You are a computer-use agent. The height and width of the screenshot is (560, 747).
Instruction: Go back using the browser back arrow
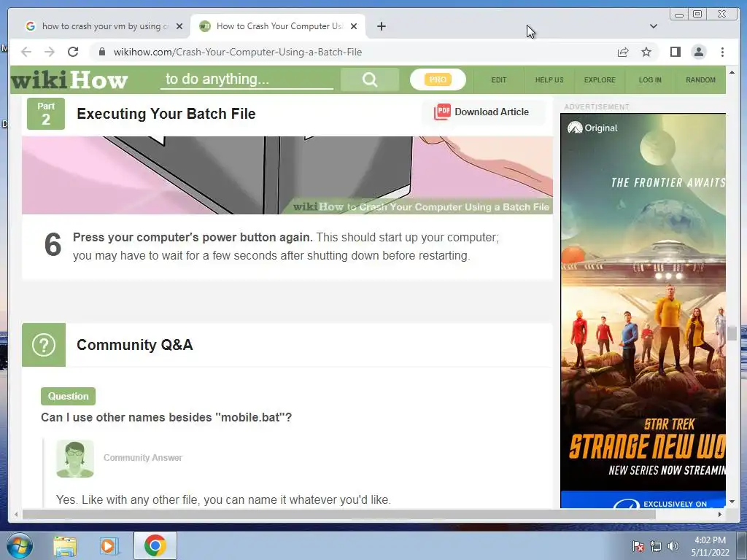tap(26, 52)
